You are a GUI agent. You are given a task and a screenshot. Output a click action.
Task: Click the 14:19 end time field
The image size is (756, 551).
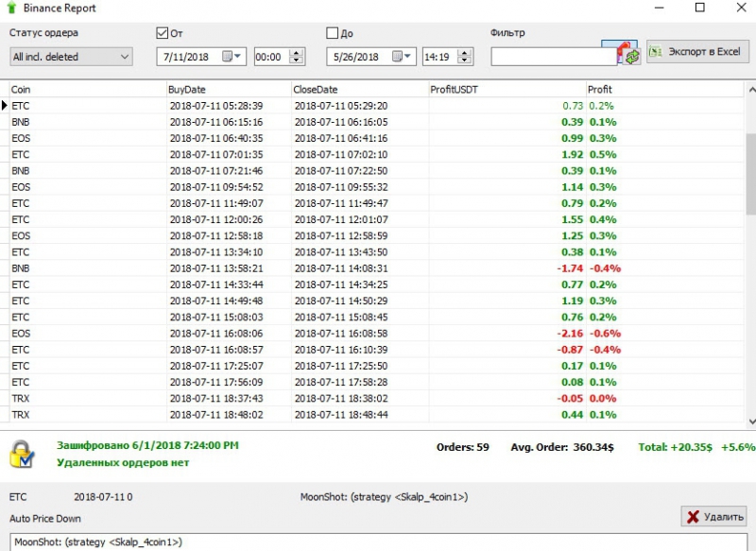pos(440,57)
